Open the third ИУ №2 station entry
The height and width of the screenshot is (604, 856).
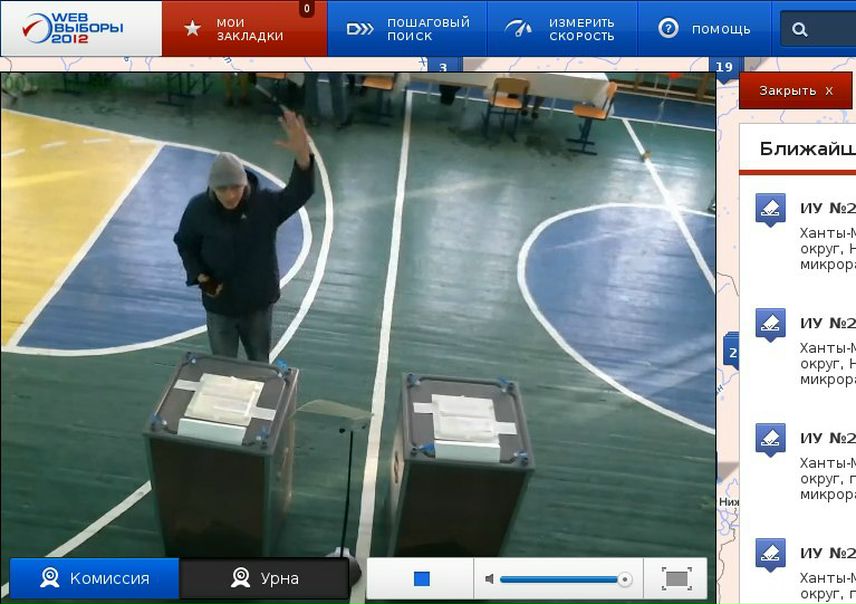click(x=827, y=439)
